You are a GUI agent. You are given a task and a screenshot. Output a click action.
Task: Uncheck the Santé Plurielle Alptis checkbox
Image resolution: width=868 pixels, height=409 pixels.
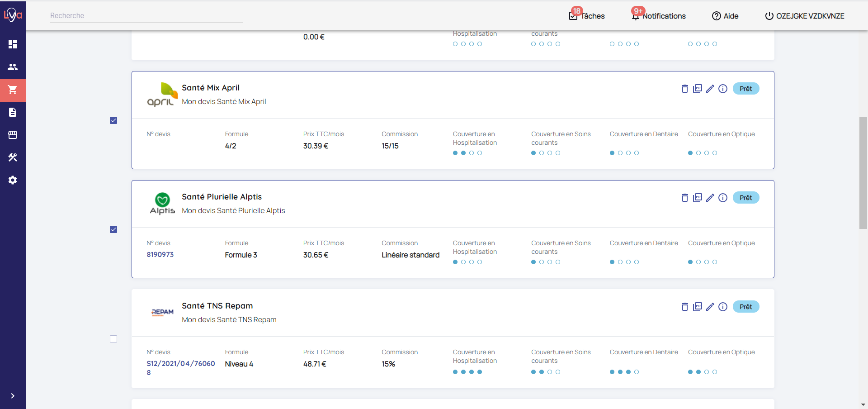[x=113, y=229]
